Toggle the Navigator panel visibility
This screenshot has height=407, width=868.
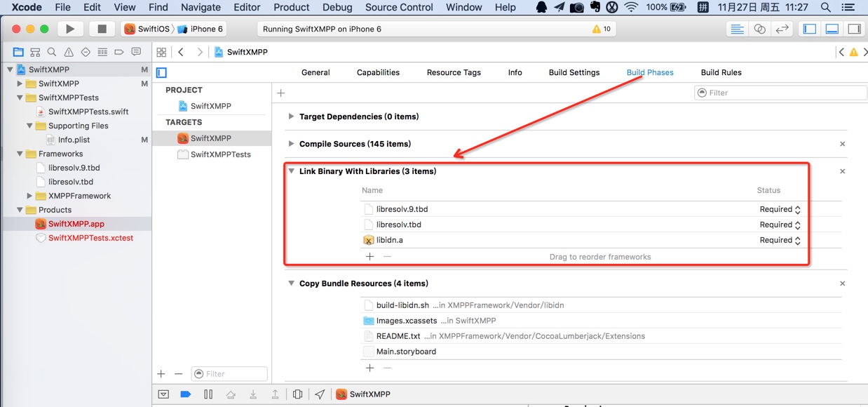[810, 29]
